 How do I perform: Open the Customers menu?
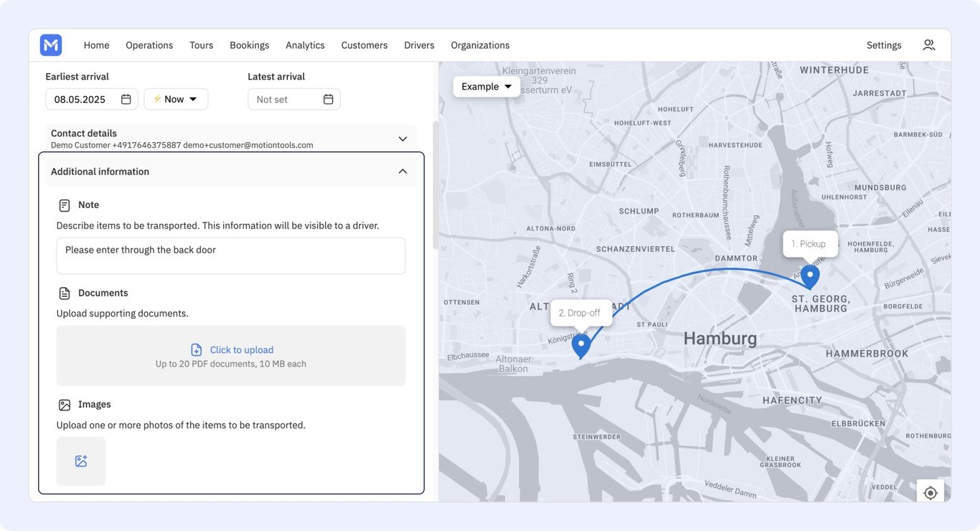pyautogui.click(x=364, y=45)
